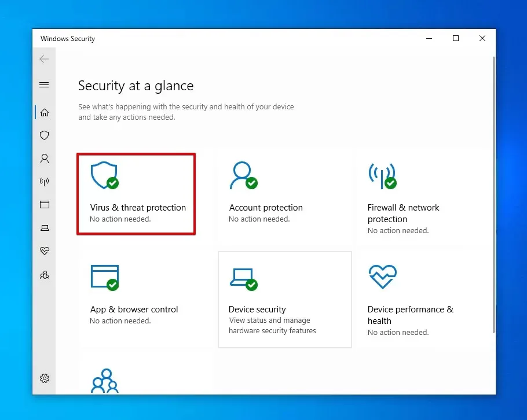527x420 pixels.
Task: Select the shield icon in sidebar
Action: [44, 135]
